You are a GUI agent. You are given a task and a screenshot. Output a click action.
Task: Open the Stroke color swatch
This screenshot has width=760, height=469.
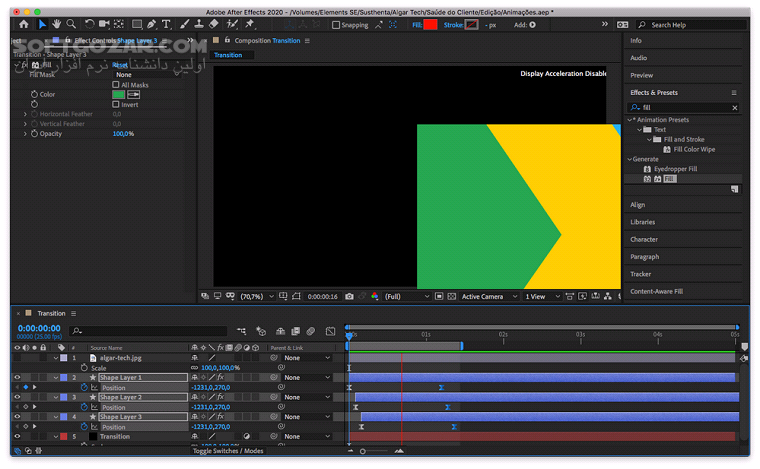pyautogui.click(x=471, y=25)
